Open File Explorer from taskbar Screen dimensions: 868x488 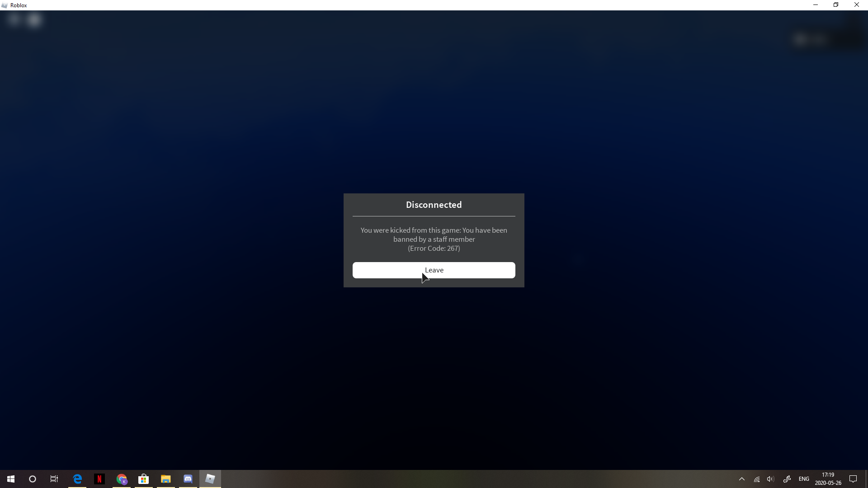(x=166, y=479)
